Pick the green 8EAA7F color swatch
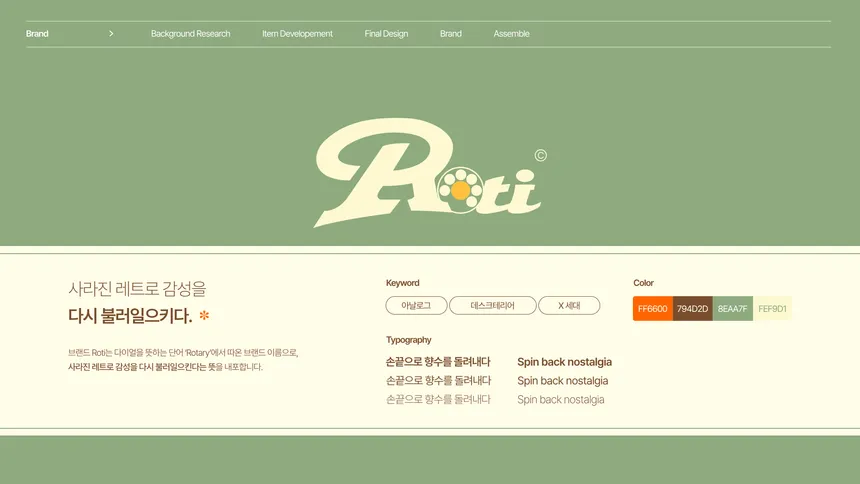The height and width of the screenshot is (484, 860). click(733, 308)
